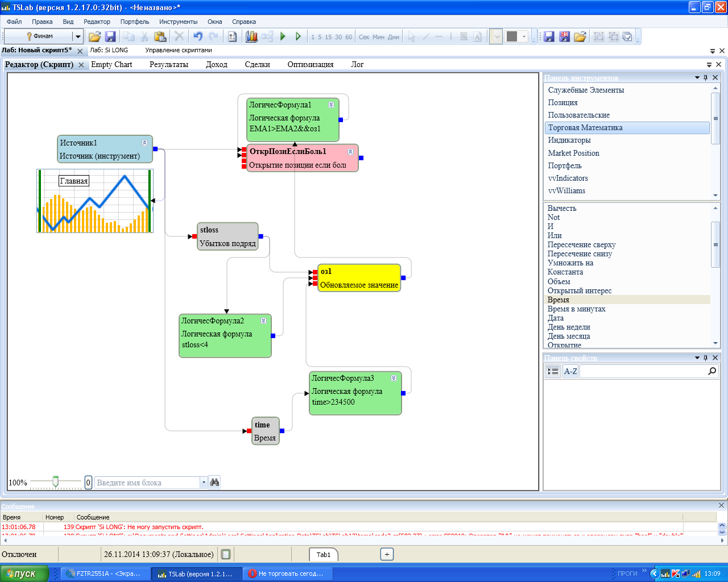Switch to the Оптимизация tab
Image resolution: width=728 pixels, height=582 pixels.
pyautogui.click(x=310, y=64)
